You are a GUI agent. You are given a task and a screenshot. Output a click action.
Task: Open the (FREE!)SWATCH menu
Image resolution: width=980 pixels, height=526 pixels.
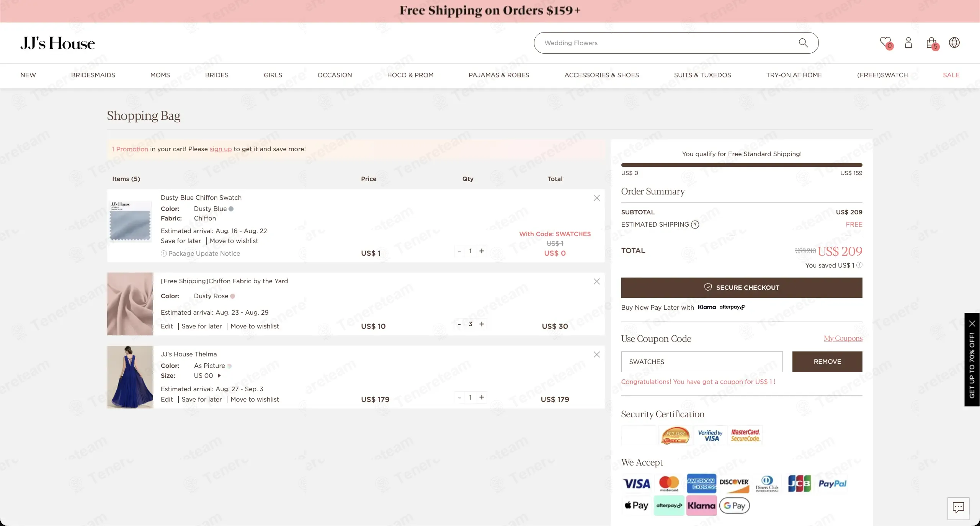pyautogui.click(x=882, y=75)
